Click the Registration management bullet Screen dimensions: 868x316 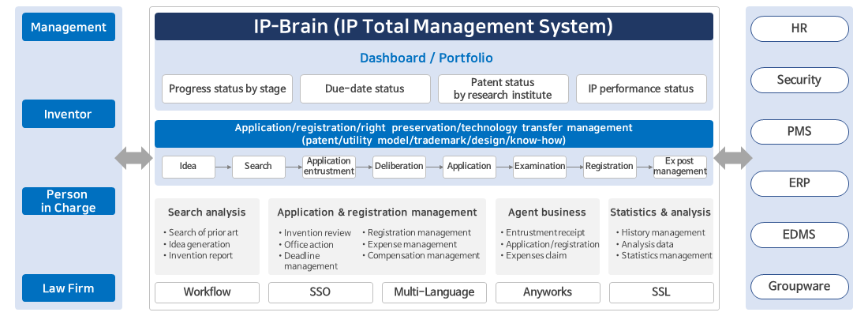417,233
